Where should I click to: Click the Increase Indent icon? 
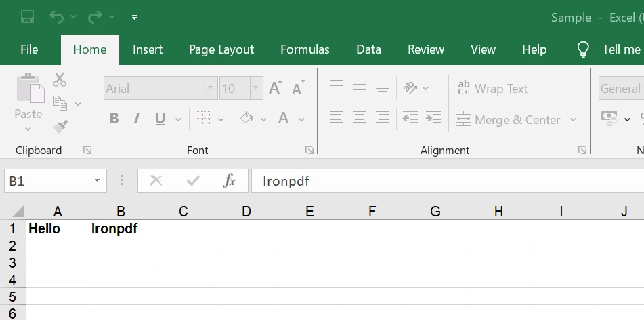433,119
